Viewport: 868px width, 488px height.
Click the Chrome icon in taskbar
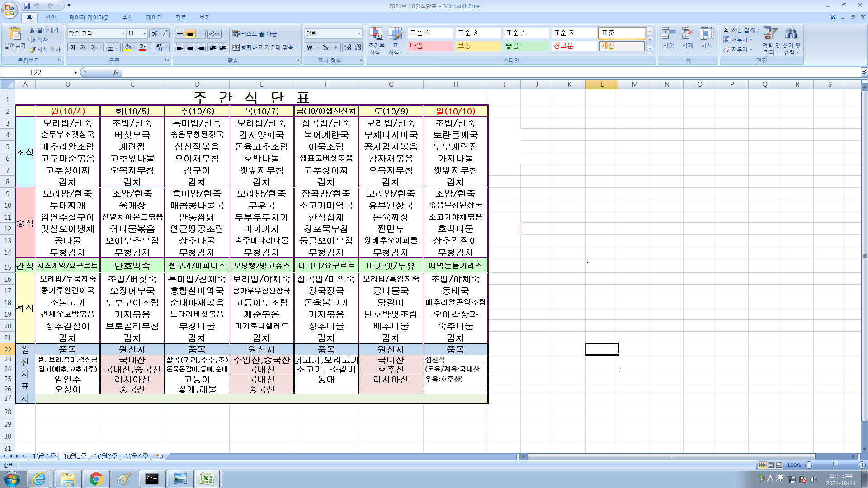point(96,479)
